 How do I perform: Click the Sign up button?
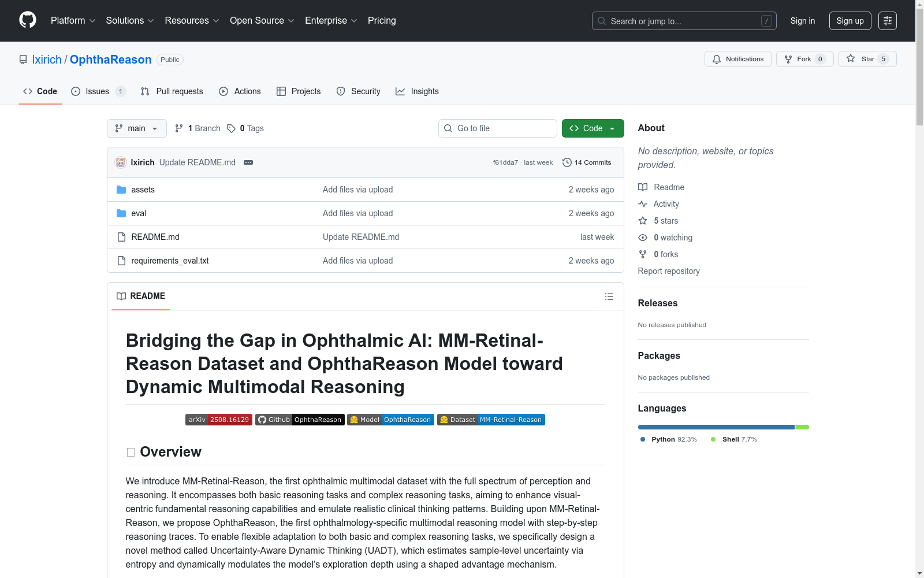(850, 21)
